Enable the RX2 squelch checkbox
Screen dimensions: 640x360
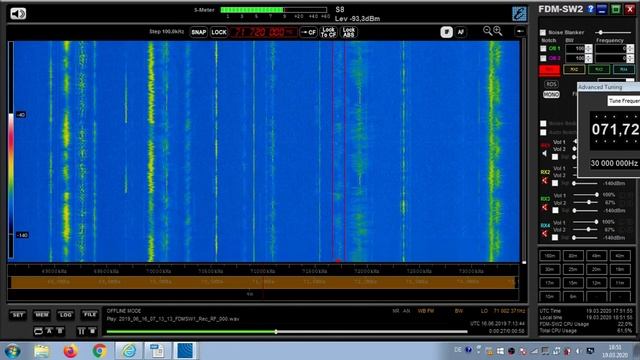[555, 183]
